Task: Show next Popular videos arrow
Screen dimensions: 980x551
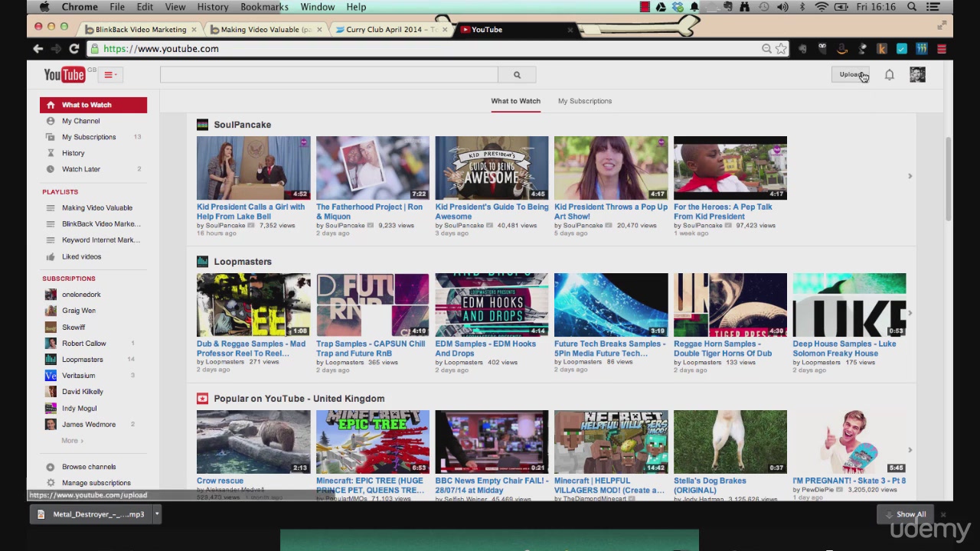Action: coord(910,450)
